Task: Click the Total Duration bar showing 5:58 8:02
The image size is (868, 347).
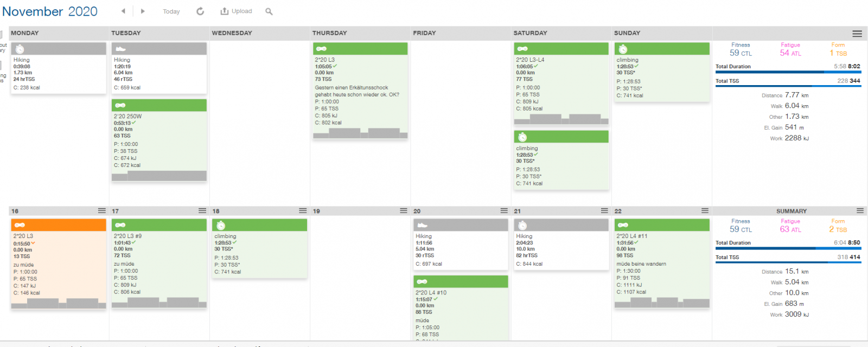Action: click(x=788, y=72)
